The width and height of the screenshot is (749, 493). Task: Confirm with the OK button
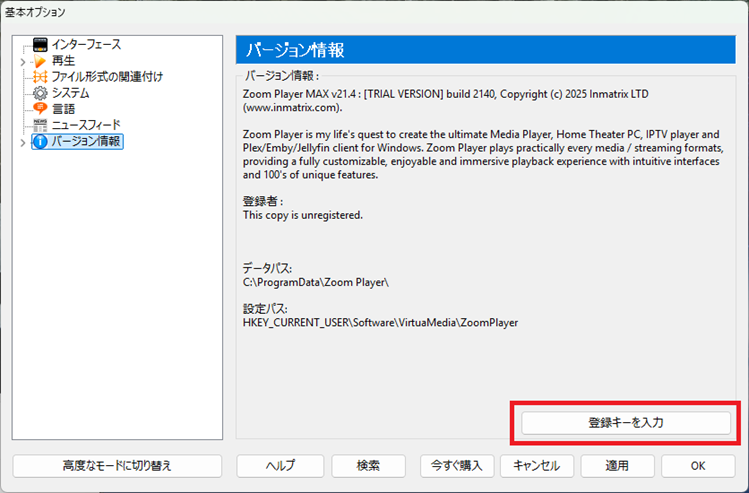pyautogui.click(x=698, y=466)
